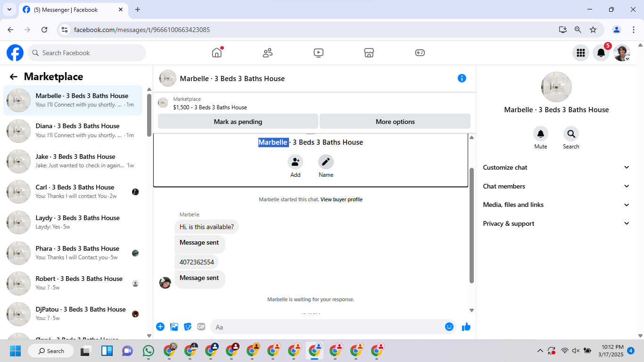Viewport: 644px width, 362px height.
Task: Show hidden system tray icons
Action: point(540,351)
